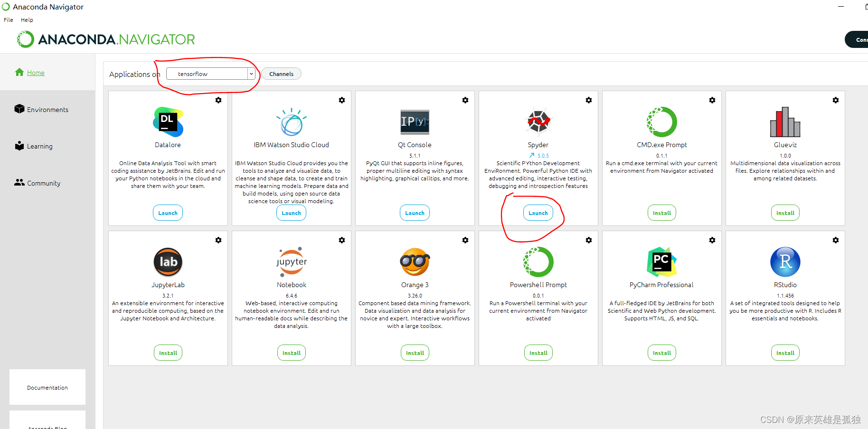Click the Qt Console IPython icon
This screenshot has width=868, height=429.
click(x=415, y=122)
